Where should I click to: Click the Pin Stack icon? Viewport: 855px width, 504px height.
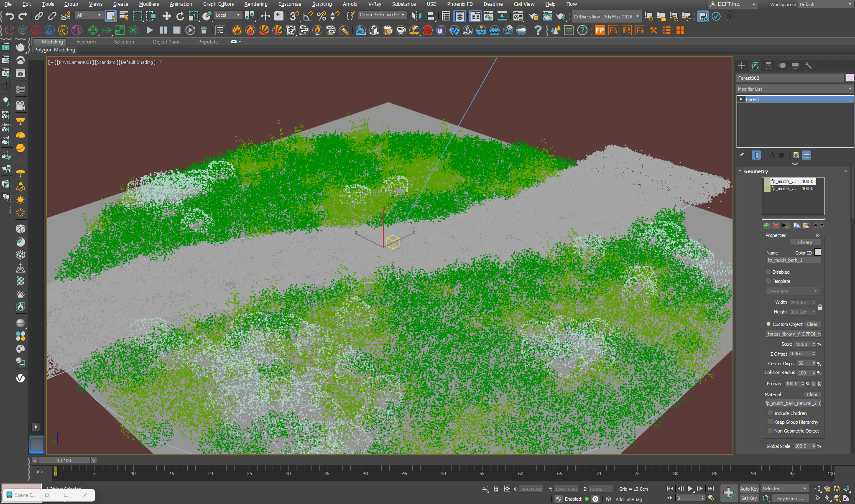742,155
